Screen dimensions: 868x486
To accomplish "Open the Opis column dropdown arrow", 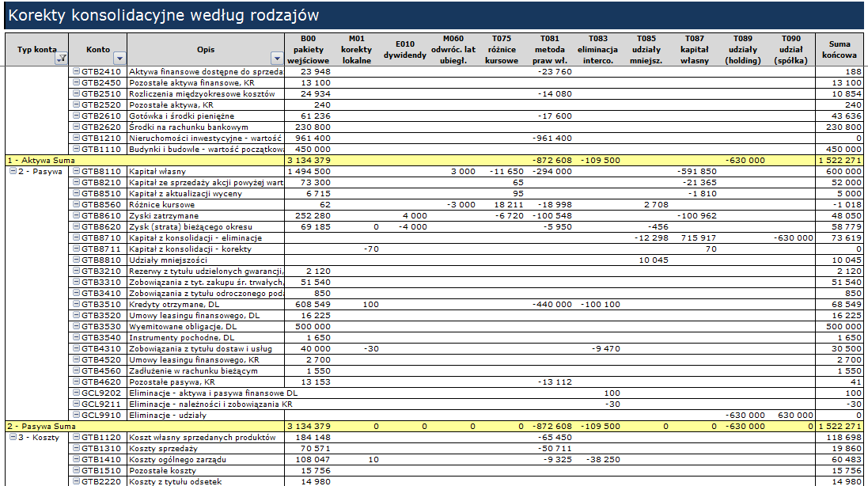I will pyautogui.click(x=277, y=58).
